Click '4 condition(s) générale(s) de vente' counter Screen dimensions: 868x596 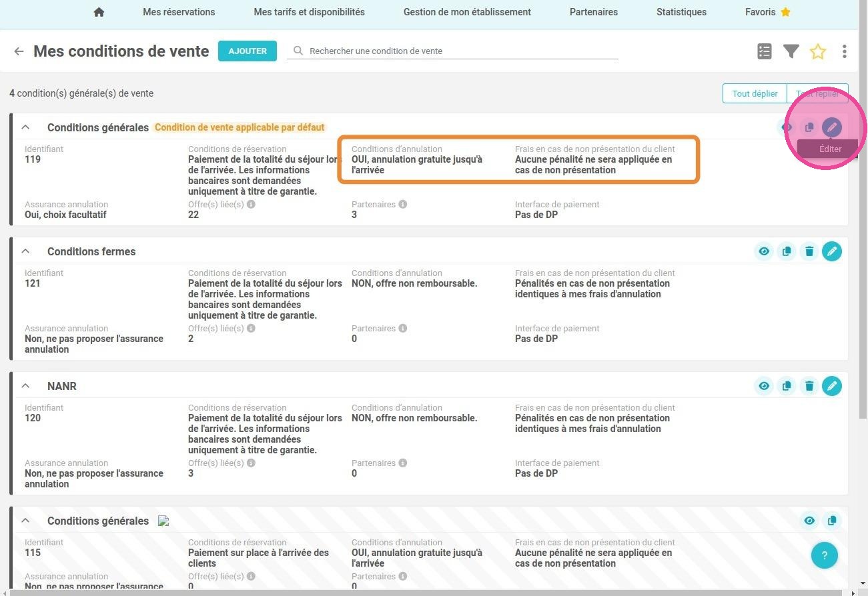pyautogui.click(x=81, y=93)
